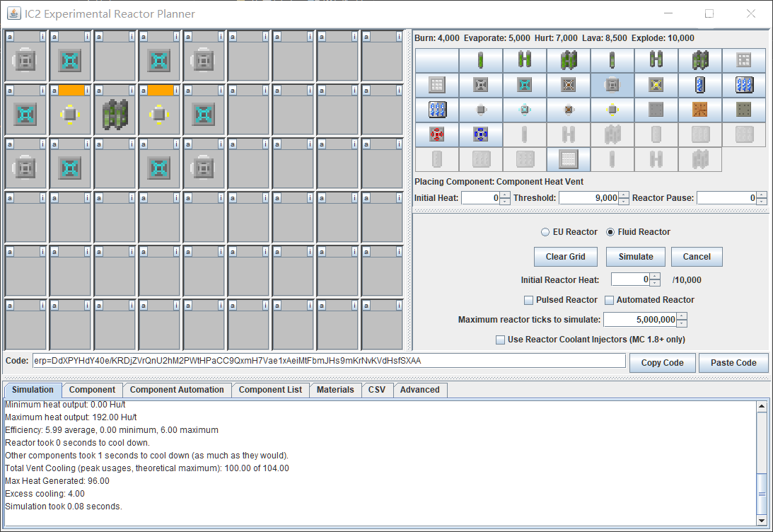Select the red RSH-Condensator component

point(437,134)
